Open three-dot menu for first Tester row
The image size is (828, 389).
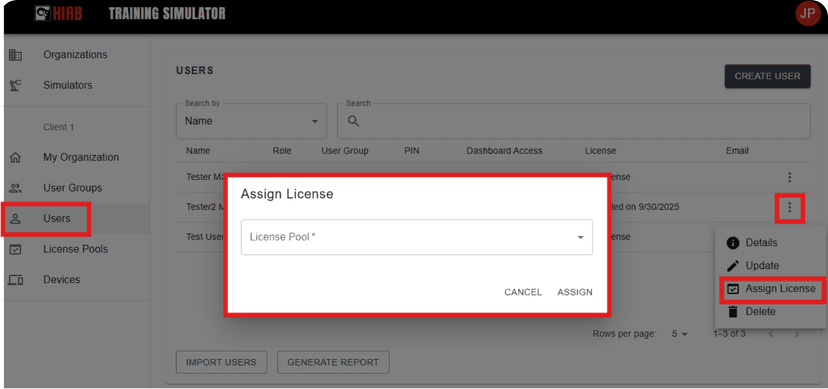click(x=789, y=177)
